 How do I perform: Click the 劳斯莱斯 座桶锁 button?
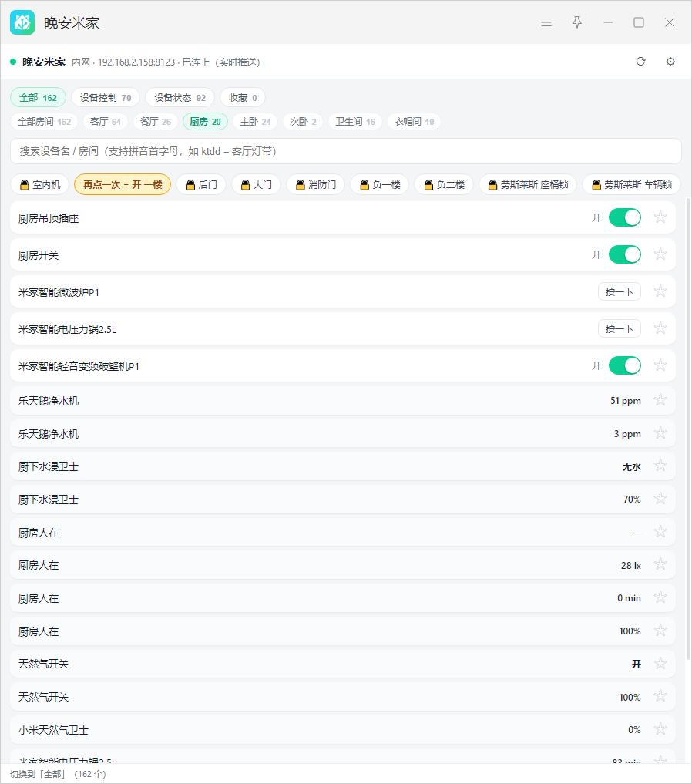pos(528,184)
